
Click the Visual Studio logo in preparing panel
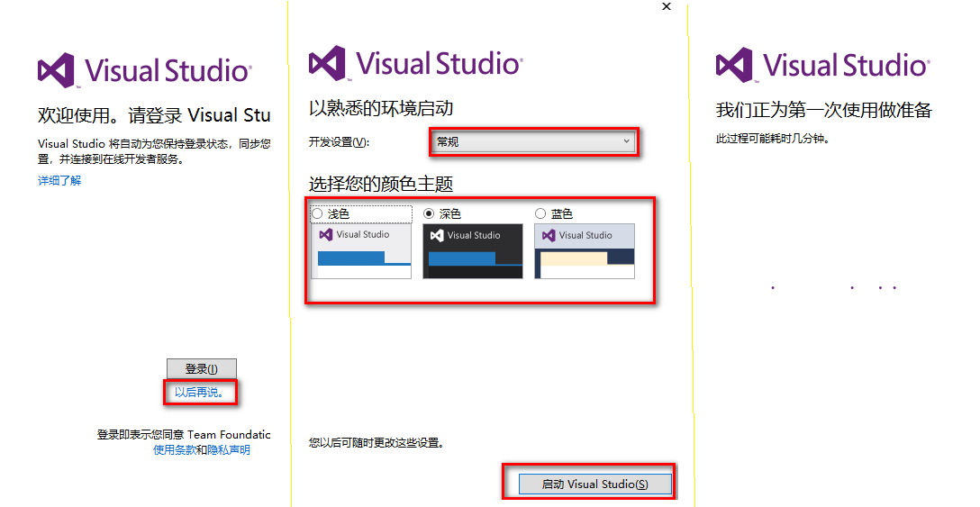pos(822,65)
